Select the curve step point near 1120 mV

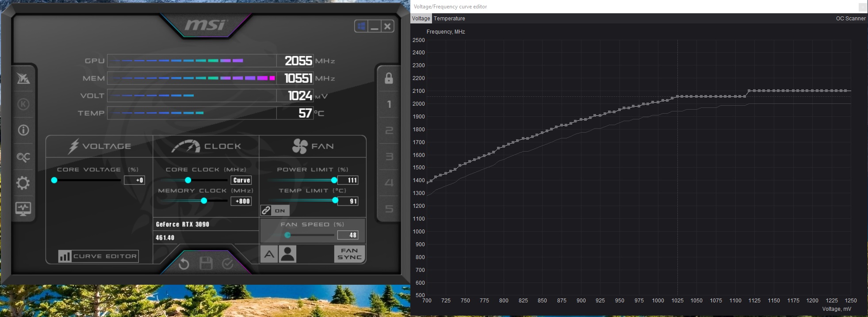click(749, 91)
